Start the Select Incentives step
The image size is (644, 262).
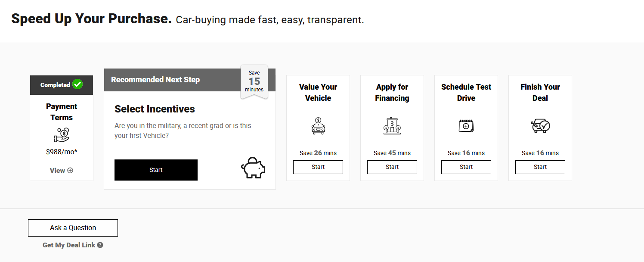pyautogui.click(x=156, y=170)
